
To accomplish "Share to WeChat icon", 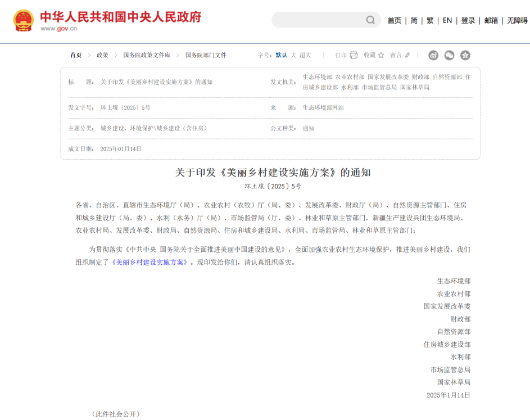I will pos(449,55).
